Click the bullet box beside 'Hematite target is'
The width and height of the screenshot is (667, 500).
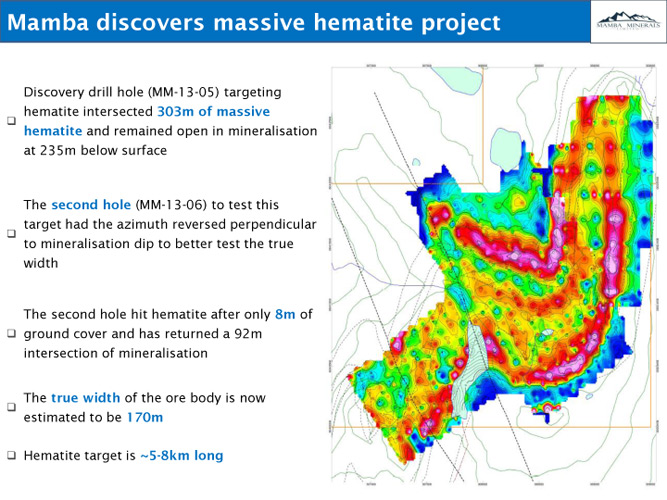[x=11, y=456]
